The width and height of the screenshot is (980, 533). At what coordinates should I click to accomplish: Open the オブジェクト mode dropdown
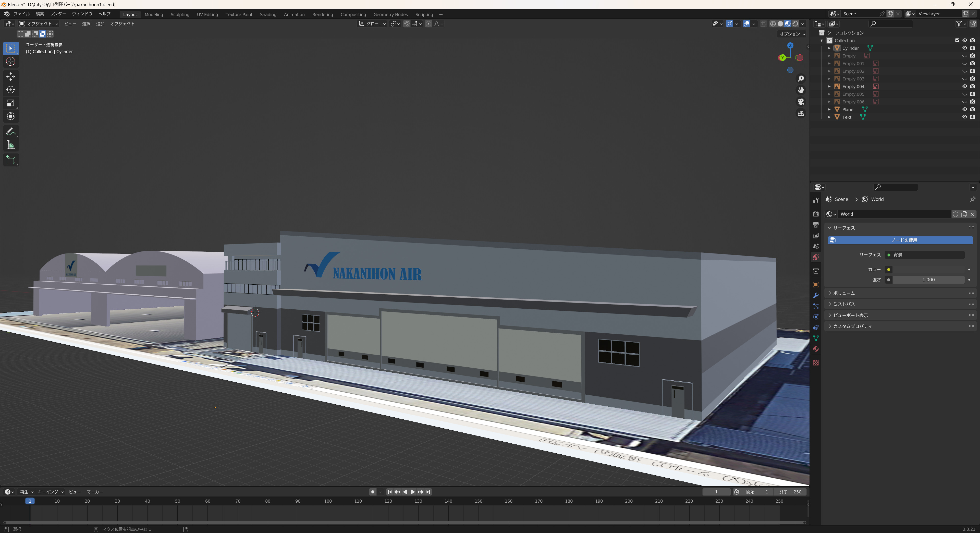[x=39, y=23]
